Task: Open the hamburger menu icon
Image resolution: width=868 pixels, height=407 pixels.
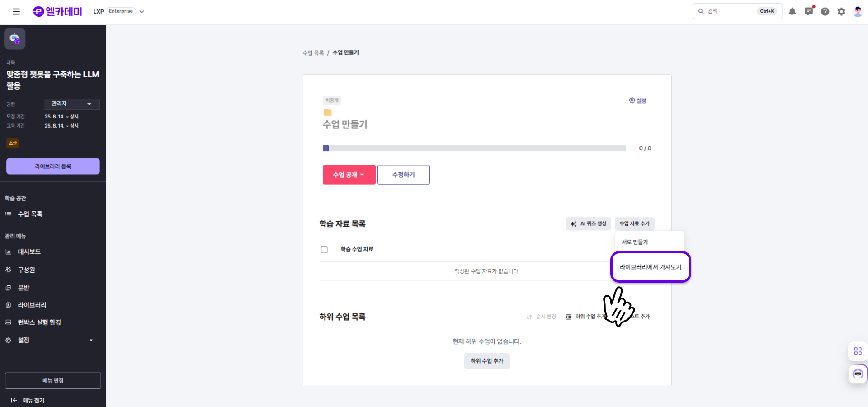Action: 16,12
